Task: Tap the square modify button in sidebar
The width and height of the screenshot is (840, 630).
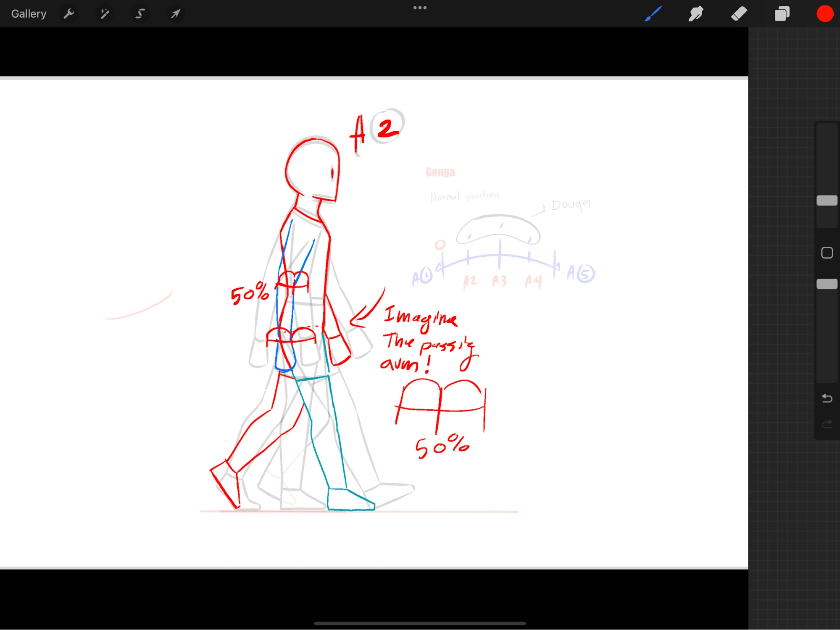Action: (827, 253)
